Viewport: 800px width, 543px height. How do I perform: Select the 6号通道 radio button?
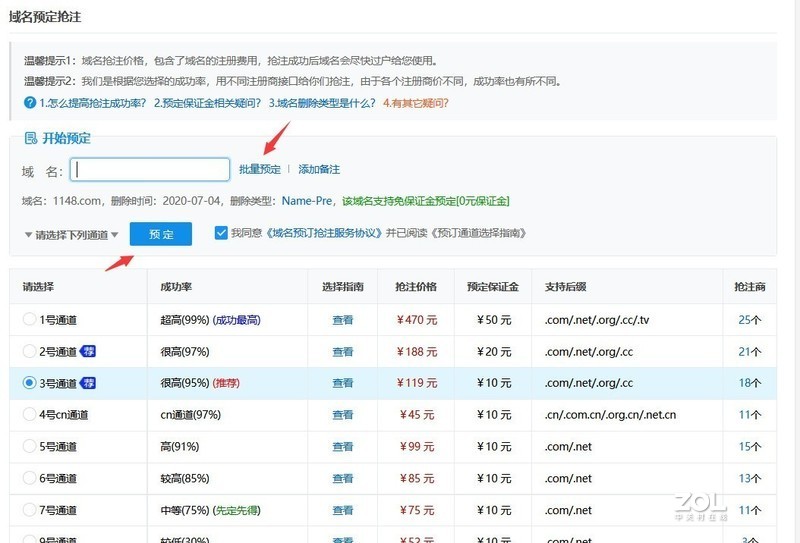[x=30, y=478]
